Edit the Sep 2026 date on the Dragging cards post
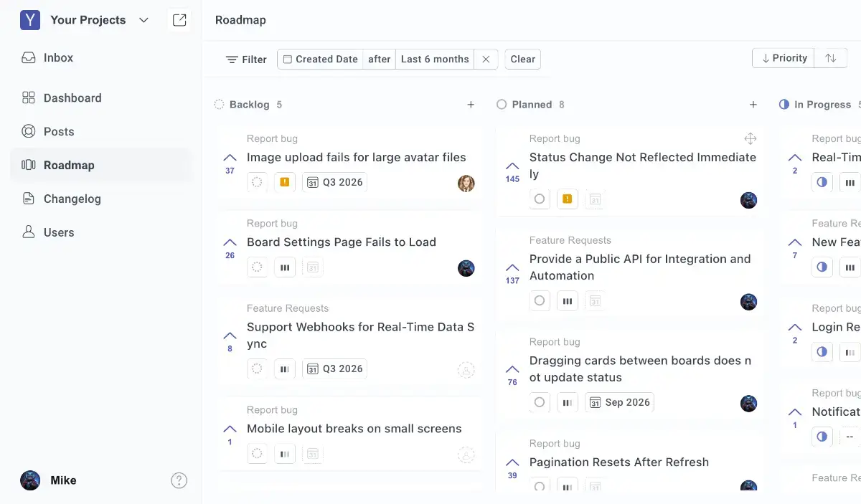The width and height of the screenshot is (861, 504). [x=619, y=403]
